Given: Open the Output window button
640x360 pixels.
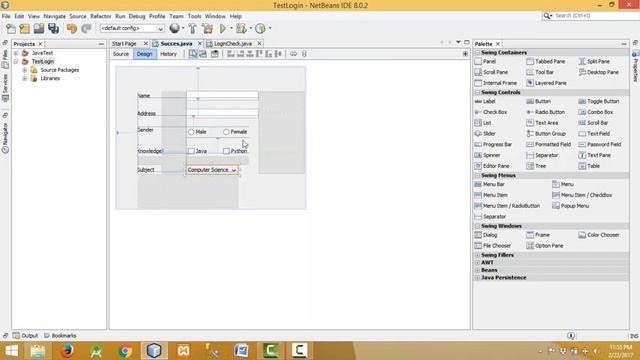Looking at the screenshot, I should (x=25, y=336).
